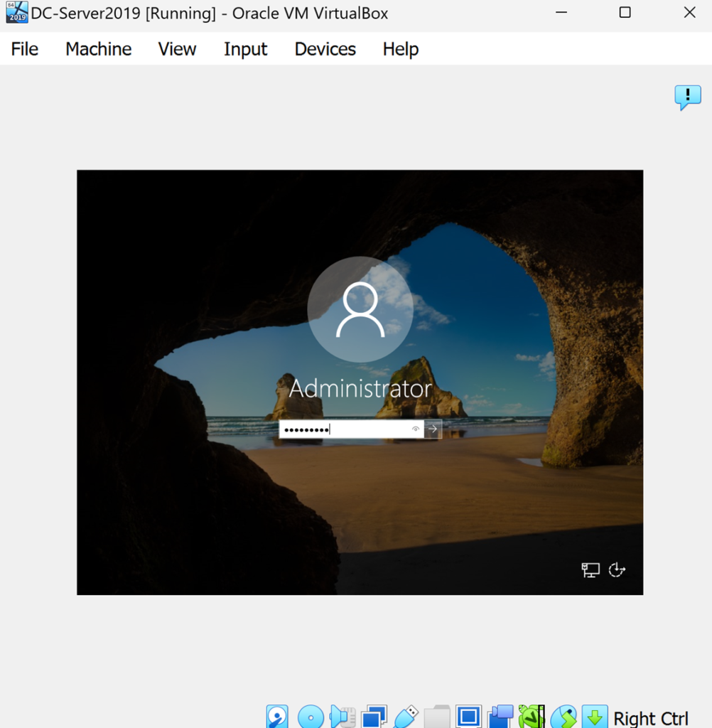Click the display settings status icon
Screen dimensions: 712x728
coord(468,717)
